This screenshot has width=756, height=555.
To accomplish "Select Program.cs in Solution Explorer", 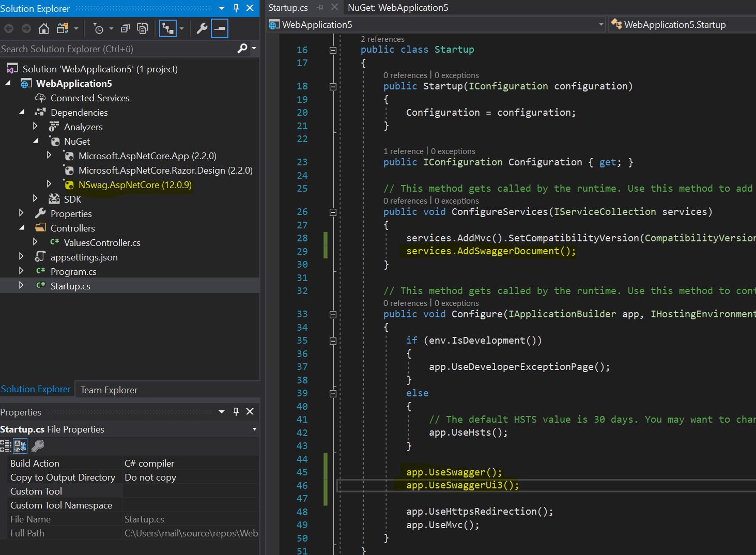I will (73, 271).
